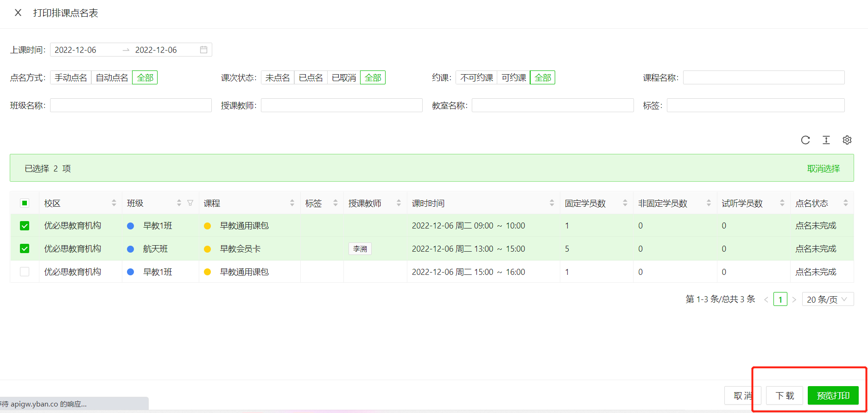Sort by 标签 column arrows

(x=336, y=203)
